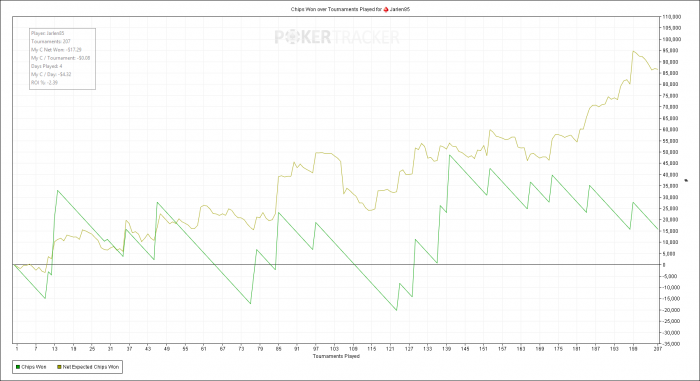Click the x-axis tick label 85
Viewport: 700px width, 381px height.
click(x=279, y=349)
